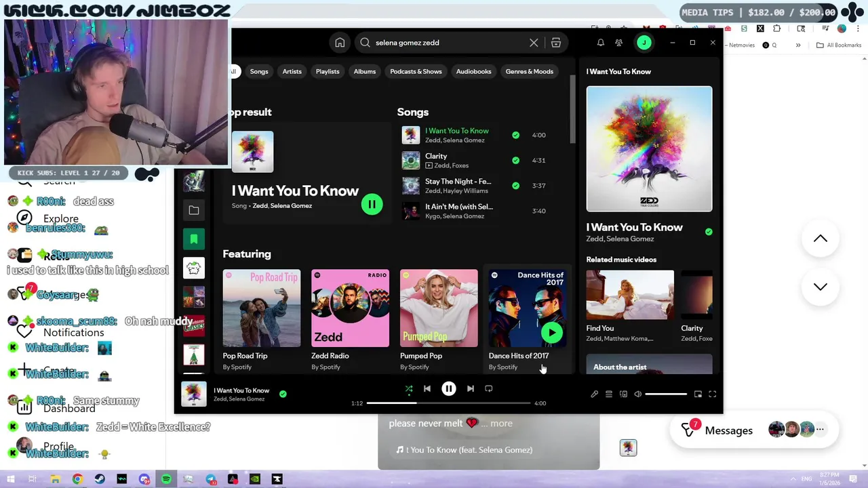
Task: Click Zedd, Selena Gomez under Now Playing title
Action: [x=620, y=239]
